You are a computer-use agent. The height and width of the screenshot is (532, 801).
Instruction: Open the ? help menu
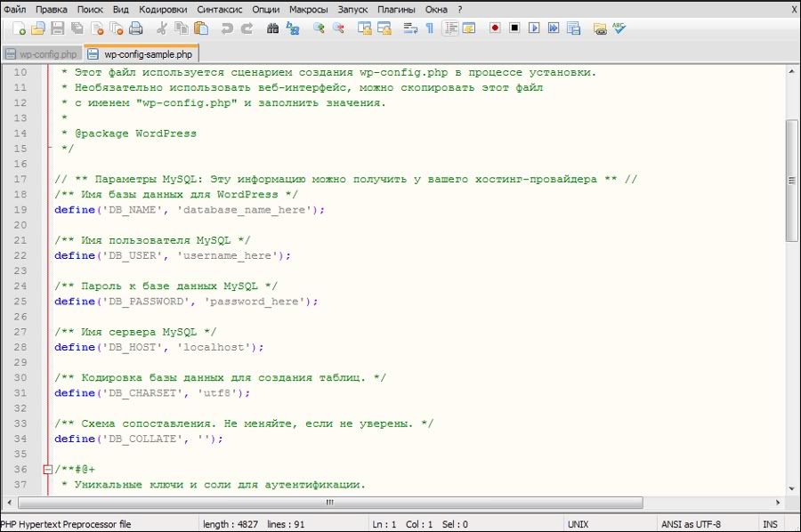460,9
